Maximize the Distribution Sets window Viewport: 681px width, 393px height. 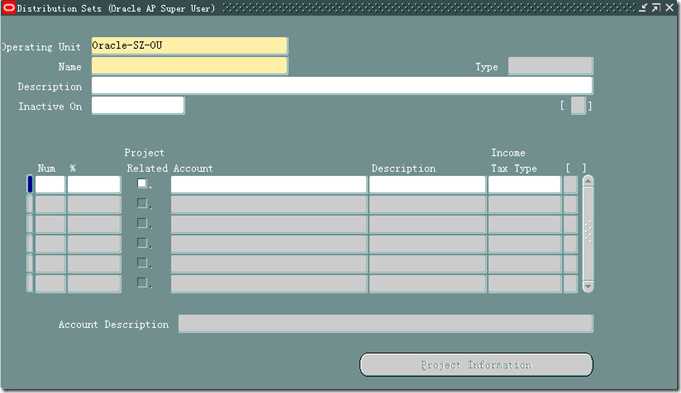(x=656, y=8)
